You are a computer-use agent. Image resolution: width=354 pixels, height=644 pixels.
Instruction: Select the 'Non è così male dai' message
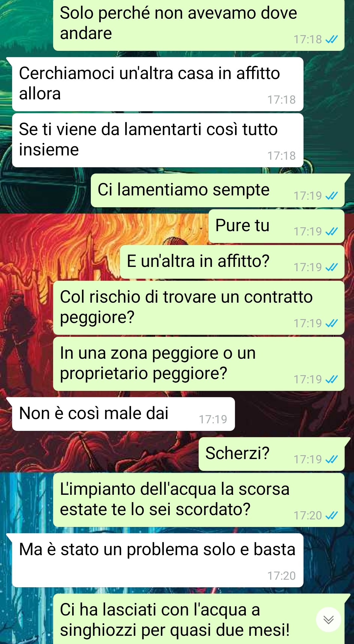tap(123, 414)
